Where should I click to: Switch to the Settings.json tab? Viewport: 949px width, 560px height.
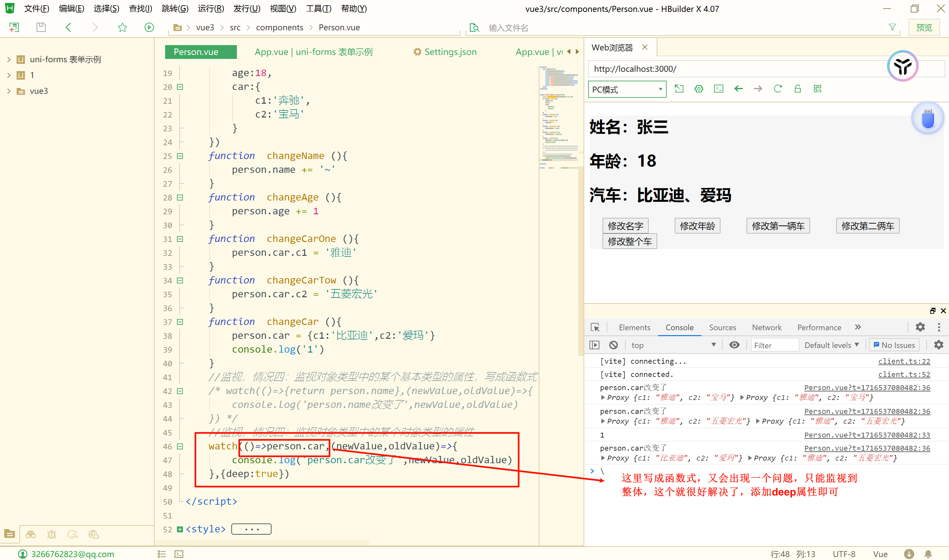click(445, 52)
